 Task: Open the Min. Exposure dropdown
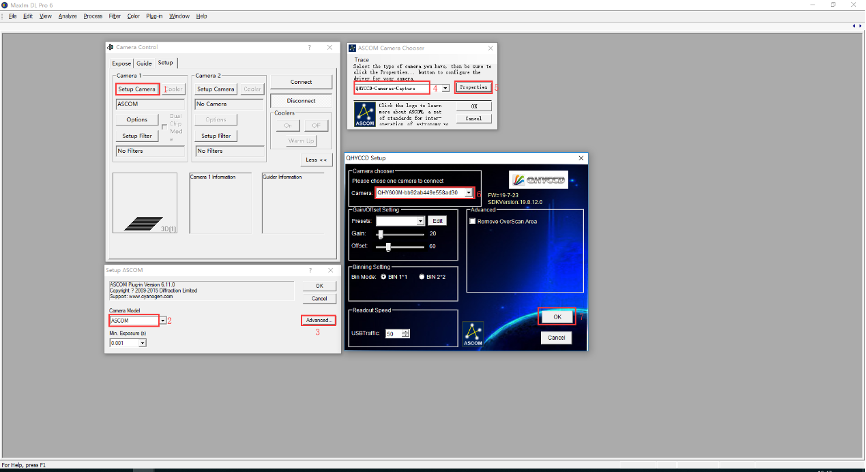point(142,343)
